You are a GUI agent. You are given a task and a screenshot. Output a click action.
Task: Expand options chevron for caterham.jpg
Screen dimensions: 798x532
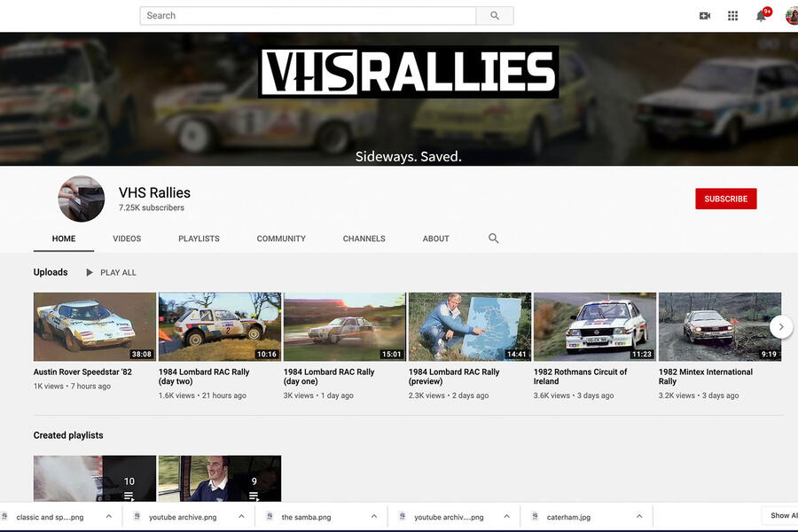tap(639, 516)
